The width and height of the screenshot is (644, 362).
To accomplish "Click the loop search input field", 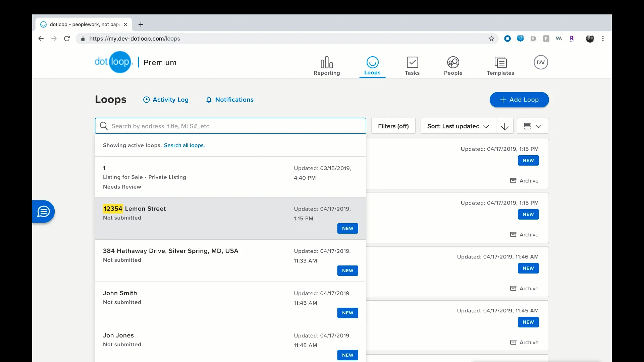I will click(x=235, y=126).
